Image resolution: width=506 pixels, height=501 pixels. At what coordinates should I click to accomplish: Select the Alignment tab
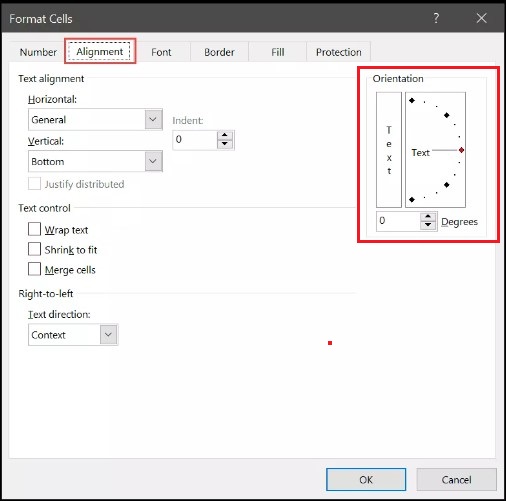click(x=100, y=52)
